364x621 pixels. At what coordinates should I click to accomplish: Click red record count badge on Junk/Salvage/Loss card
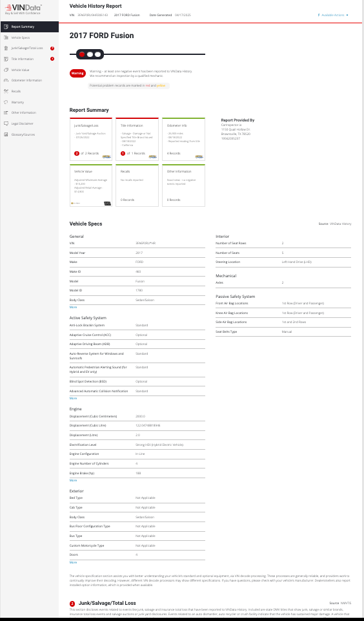click(x=77, y=153)
